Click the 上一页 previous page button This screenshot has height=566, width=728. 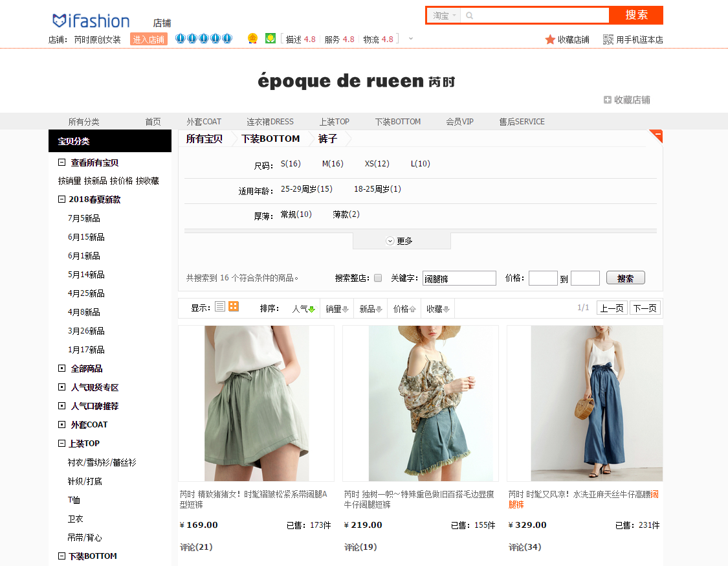point(612,308)
